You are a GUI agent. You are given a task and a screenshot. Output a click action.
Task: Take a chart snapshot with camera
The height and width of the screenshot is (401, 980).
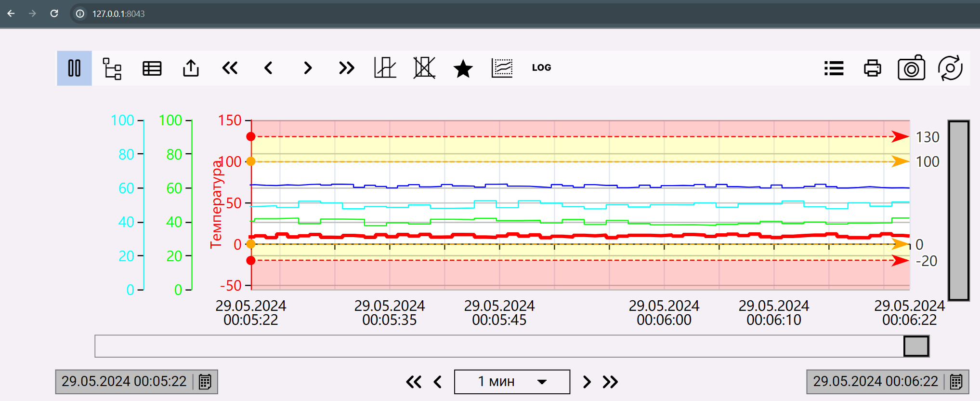(911, 68)
